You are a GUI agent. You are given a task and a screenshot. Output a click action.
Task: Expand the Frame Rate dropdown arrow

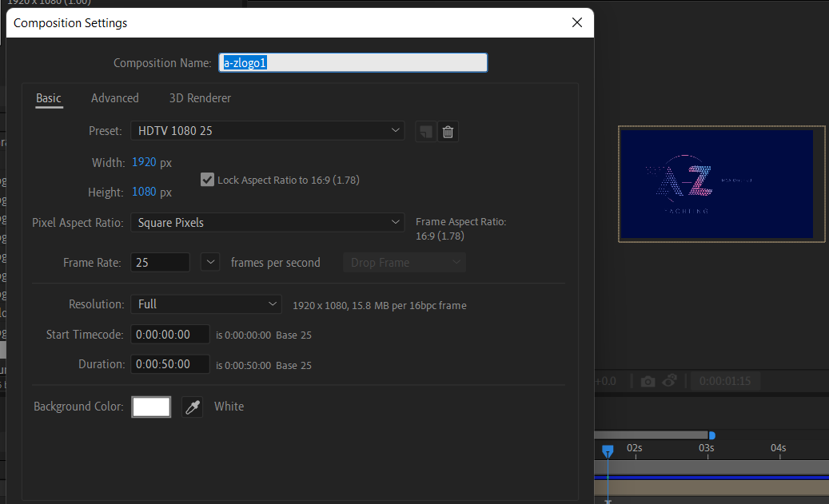pyautogui.click(x=209, y=261)
